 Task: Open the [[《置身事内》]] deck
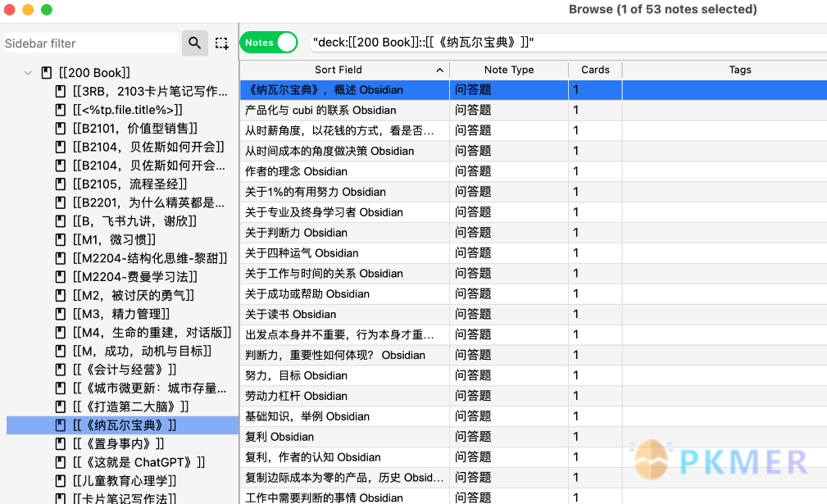point(119,444)
